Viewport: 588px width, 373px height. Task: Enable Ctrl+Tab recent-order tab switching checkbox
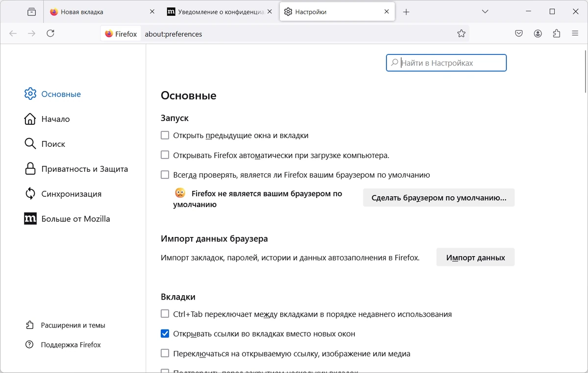pyautogui.click(x=165, y=314)
